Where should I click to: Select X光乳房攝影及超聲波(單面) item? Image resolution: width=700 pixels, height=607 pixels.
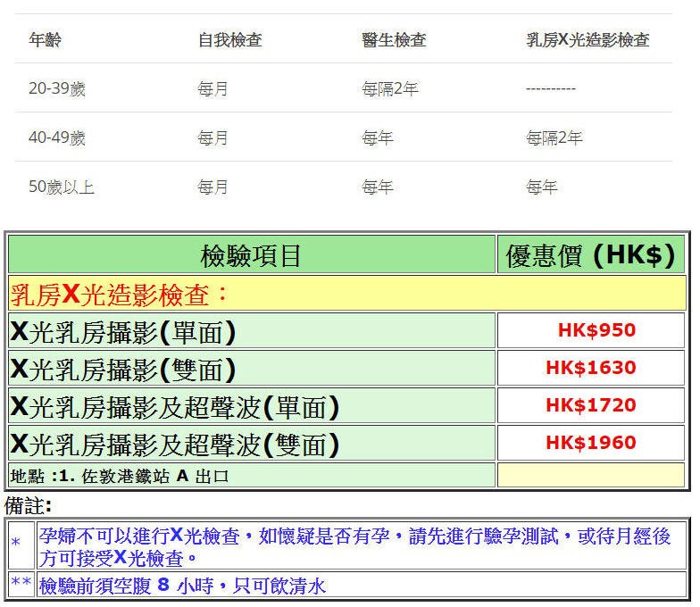click(175, 407)
